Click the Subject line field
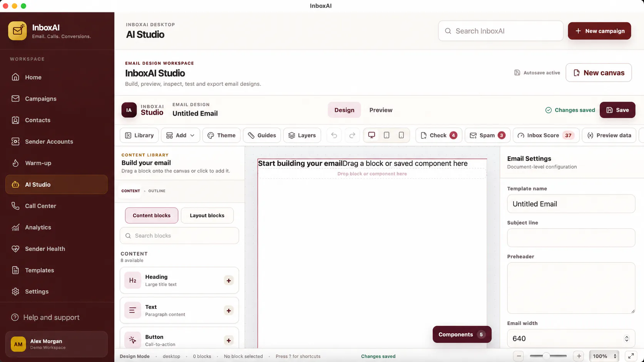Viewport: 644px width, 362px height. [571, 238]
